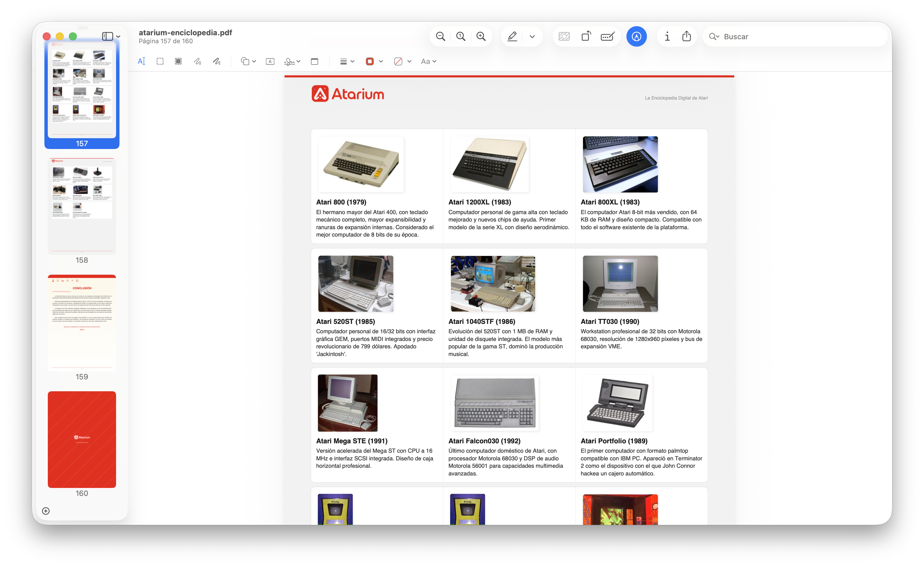Select the Redact tool
This screenshot has height=567, width=924.
[178, 61]
